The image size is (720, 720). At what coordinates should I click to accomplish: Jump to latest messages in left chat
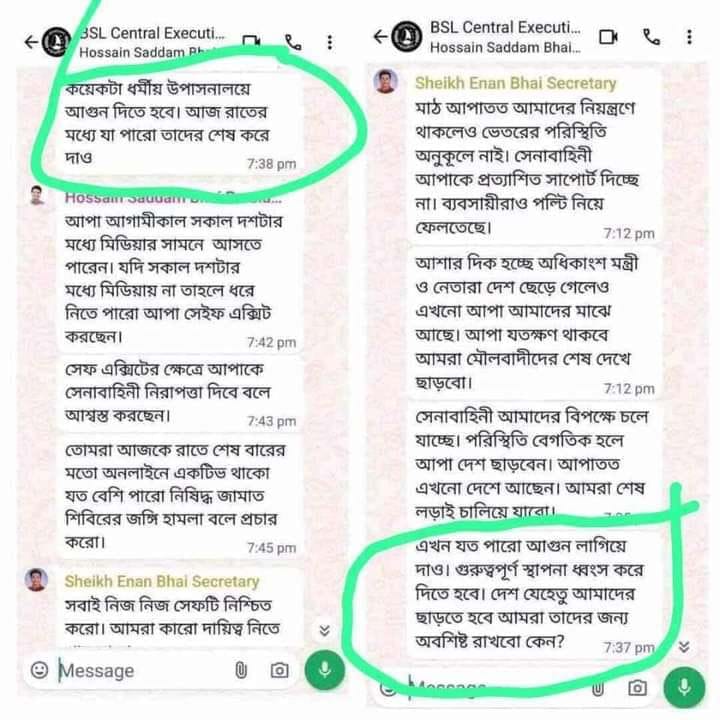click(x=325, y=630)
